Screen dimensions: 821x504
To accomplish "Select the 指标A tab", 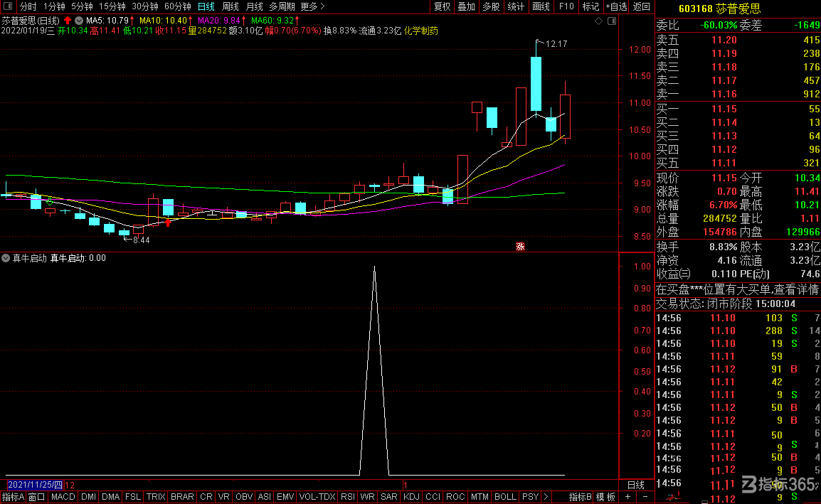I will [13, 497].
